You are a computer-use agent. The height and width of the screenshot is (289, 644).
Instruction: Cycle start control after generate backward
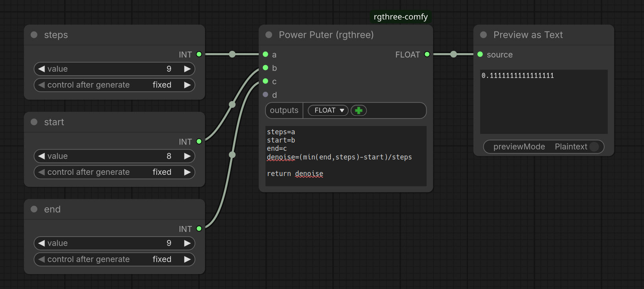41,172
